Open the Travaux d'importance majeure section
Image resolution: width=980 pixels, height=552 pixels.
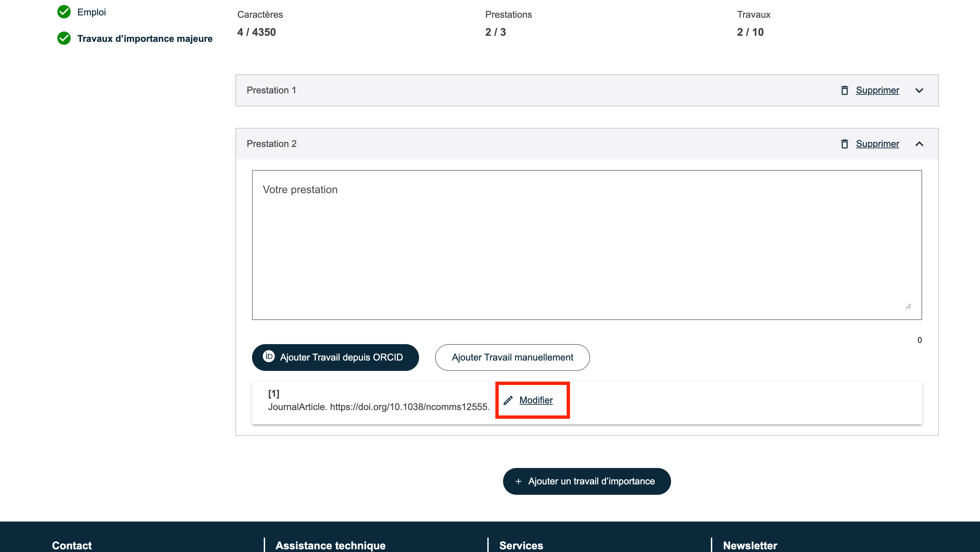tap(145, 38)
